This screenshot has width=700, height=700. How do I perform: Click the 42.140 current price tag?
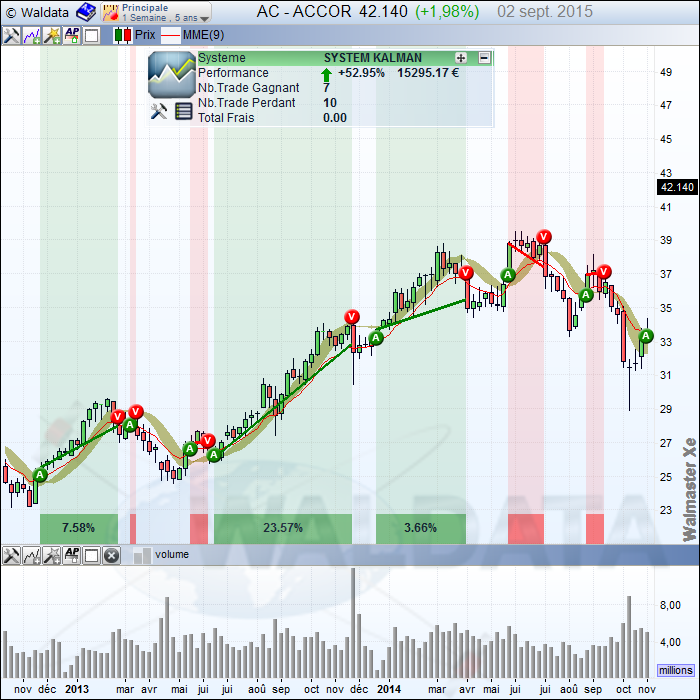(x=677, y=187)
